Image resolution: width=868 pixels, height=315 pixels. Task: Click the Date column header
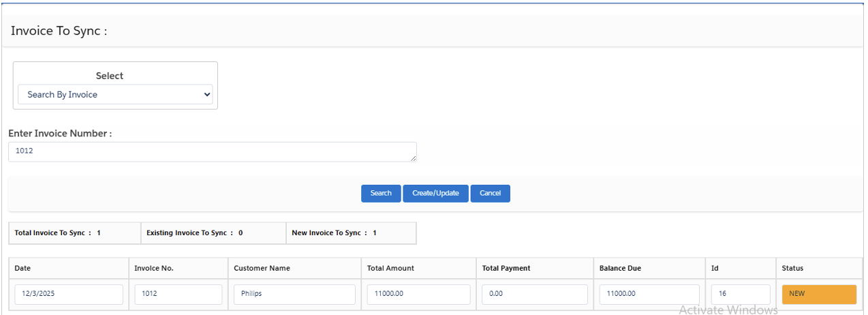(22, 269)
